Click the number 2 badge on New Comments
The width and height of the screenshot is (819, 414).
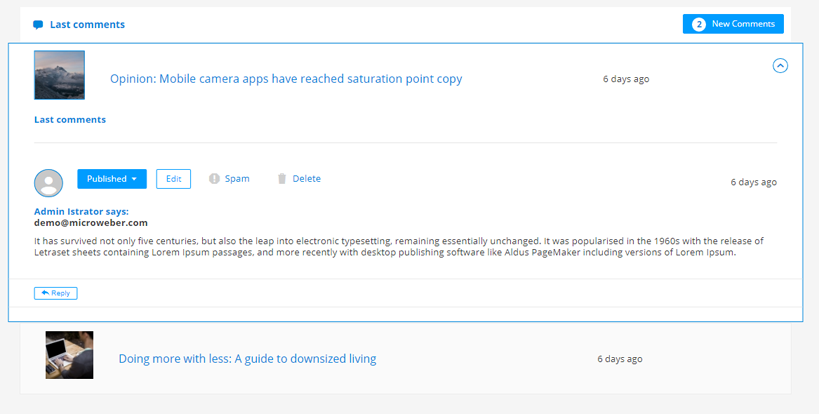click(x=699, y=24)
